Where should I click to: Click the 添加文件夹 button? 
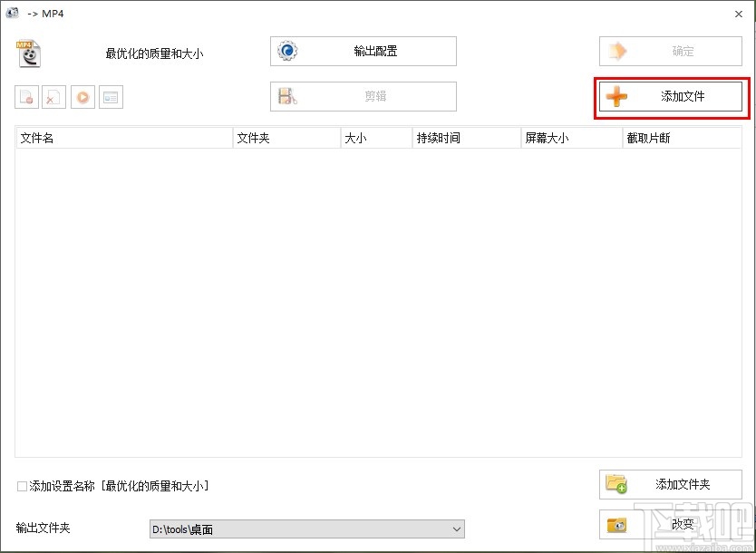click(670, 483)
